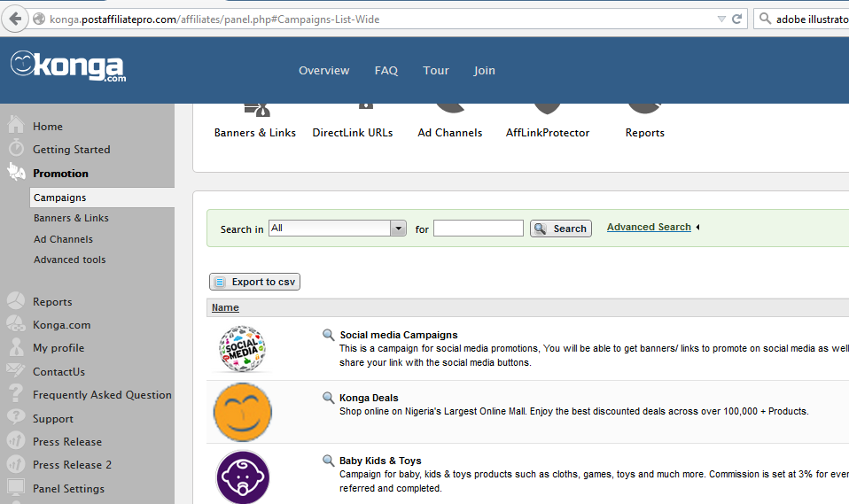Viewport: 849px width, 504px height.
Task: Open ContactUs label in sidebar
Action: click(59, 371)
